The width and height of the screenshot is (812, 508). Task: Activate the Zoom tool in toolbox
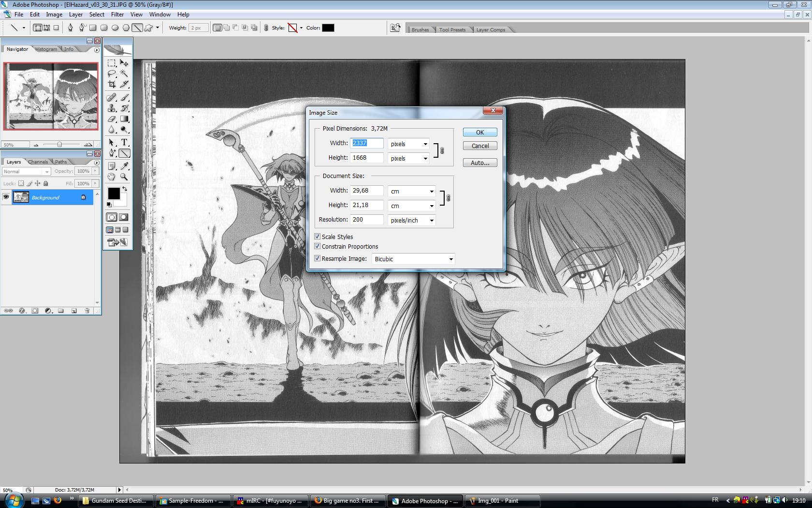[x=124, y=177]
